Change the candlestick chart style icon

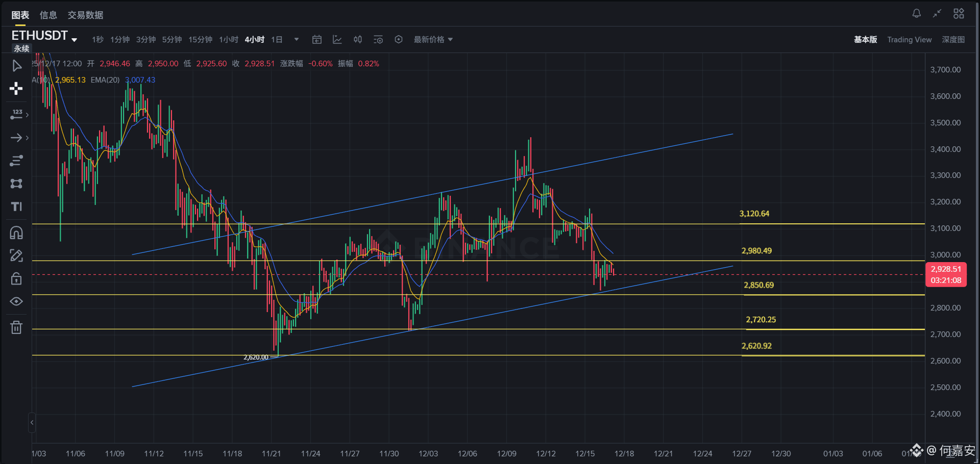358,39
